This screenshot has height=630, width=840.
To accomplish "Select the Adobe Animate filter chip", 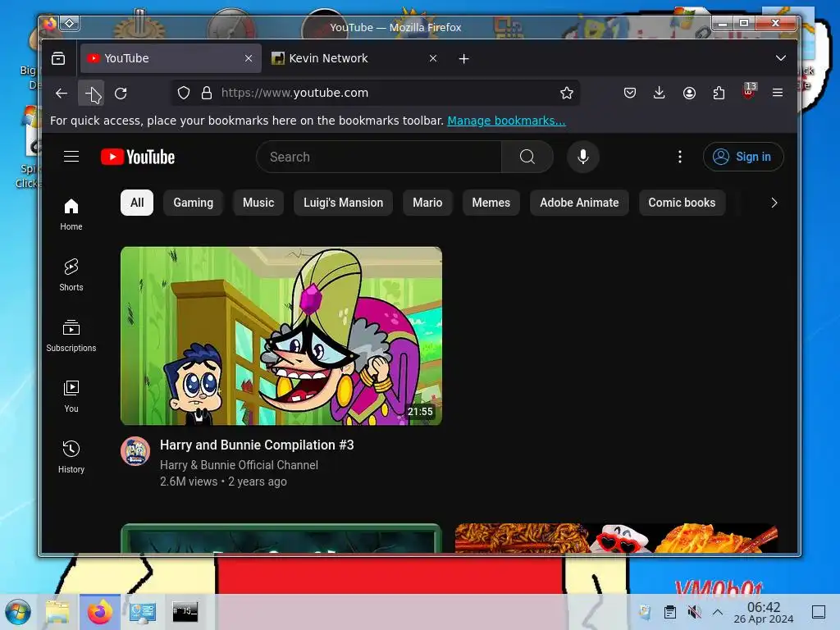I will [x=579, y=203].
